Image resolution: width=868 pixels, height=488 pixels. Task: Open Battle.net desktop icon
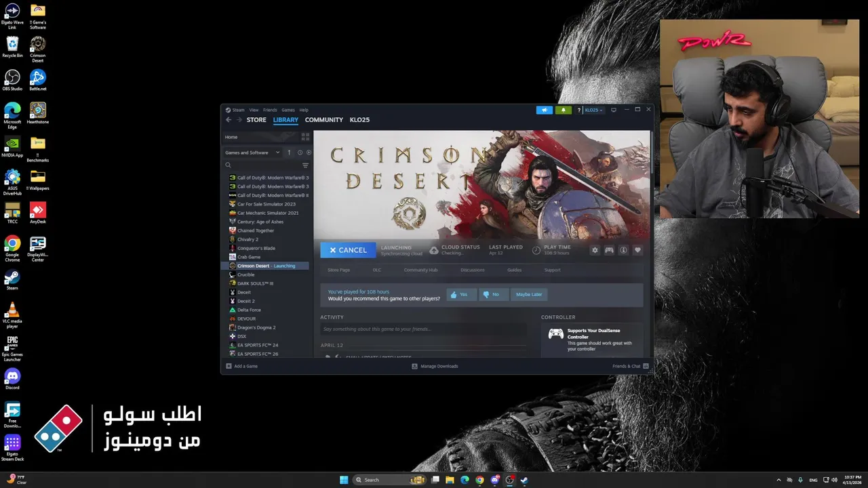tap(38, 80)
